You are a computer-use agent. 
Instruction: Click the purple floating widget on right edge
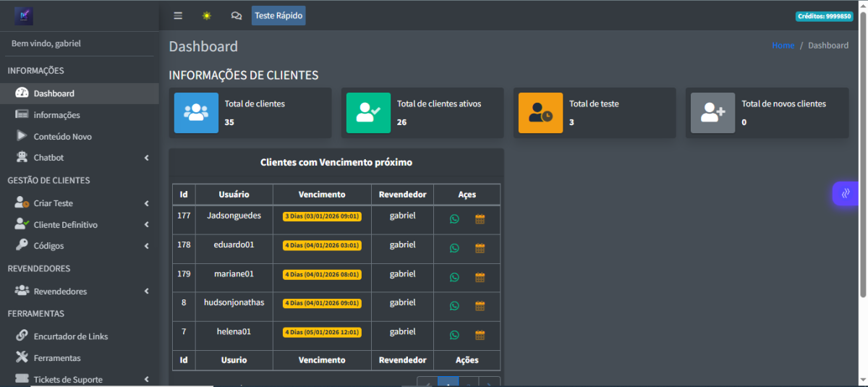(x=845, y=193)
